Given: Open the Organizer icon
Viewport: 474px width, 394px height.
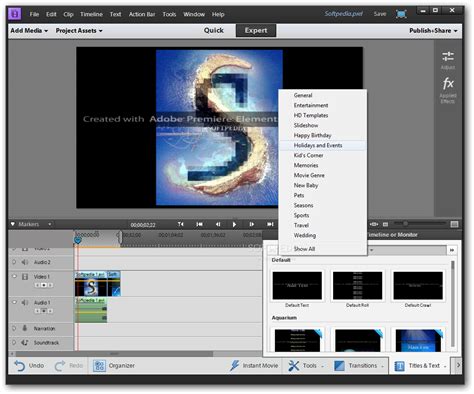Looking at the screenshot, I should pyautogui.click(x=99, y=366).
